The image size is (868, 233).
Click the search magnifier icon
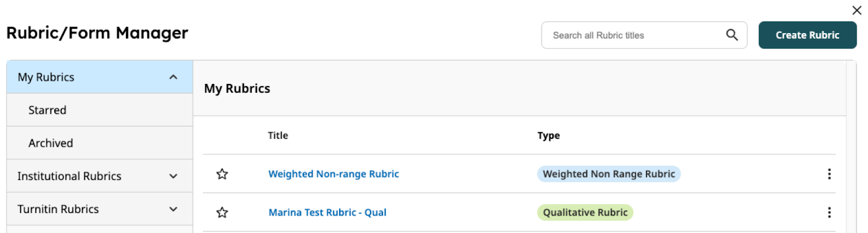[x=732, y=35]
